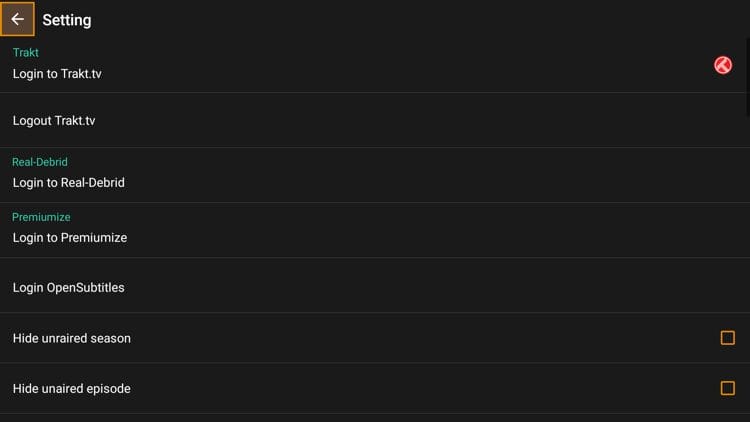Open Login to Real-Debrid

[68, 183]
